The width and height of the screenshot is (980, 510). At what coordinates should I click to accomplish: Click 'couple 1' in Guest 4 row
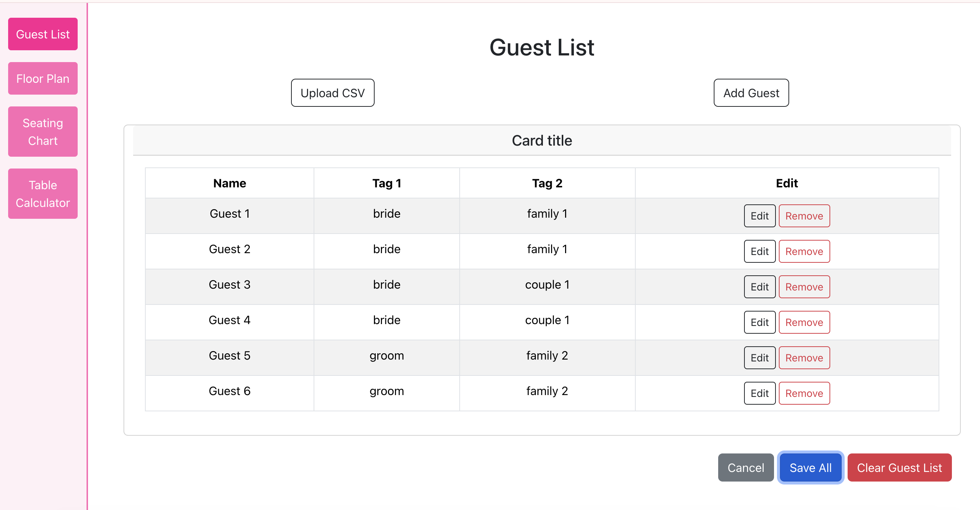pos(547,320)
